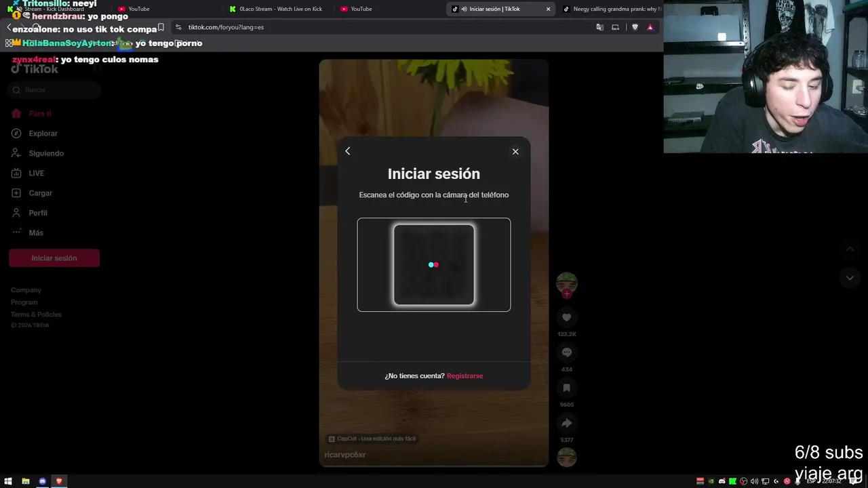Click the TikTok search field
The height and width of the screenshot is (488, 868).
tap(54, 90)
